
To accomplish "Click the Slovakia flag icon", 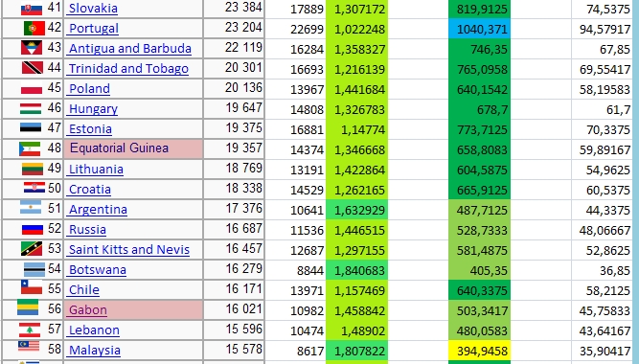I will tap(32, 9).
